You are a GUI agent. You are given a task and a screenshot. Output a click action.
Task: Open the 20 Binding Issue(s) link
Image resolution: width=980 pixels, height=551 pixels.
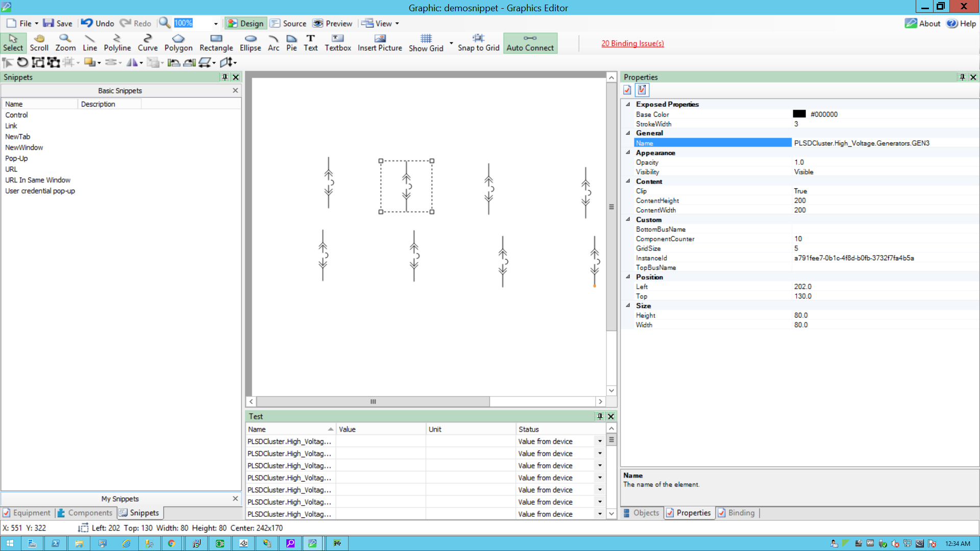(632, 43)
